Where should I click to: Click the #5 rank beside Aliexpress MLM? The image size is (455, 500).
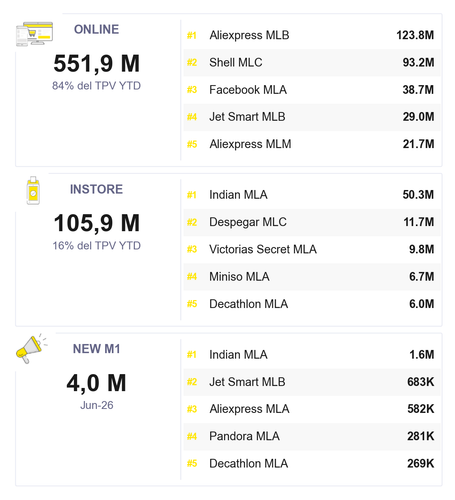(x=192, y=144)
